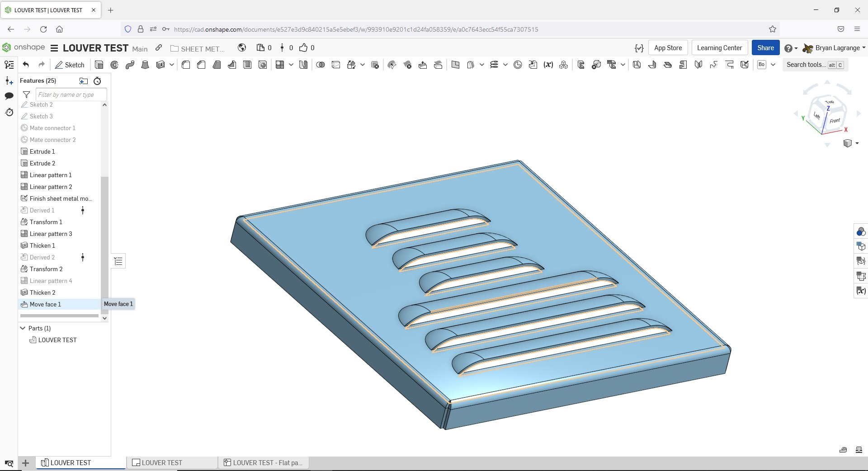Expand the sheet metal table dropdown arrow
The height and width of the screenshot is (471, 868).
point(623,65)
